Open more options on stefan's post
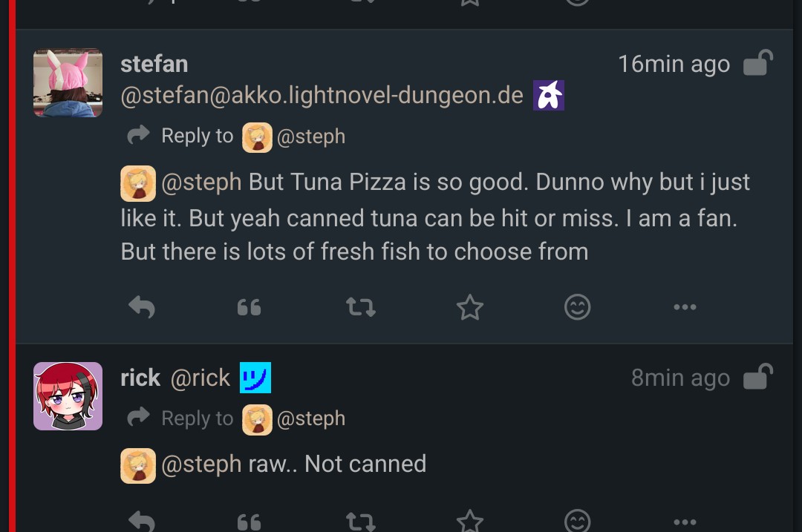This screenshot has width=802, height=532. pyautogui.click(x=684, y=307)
